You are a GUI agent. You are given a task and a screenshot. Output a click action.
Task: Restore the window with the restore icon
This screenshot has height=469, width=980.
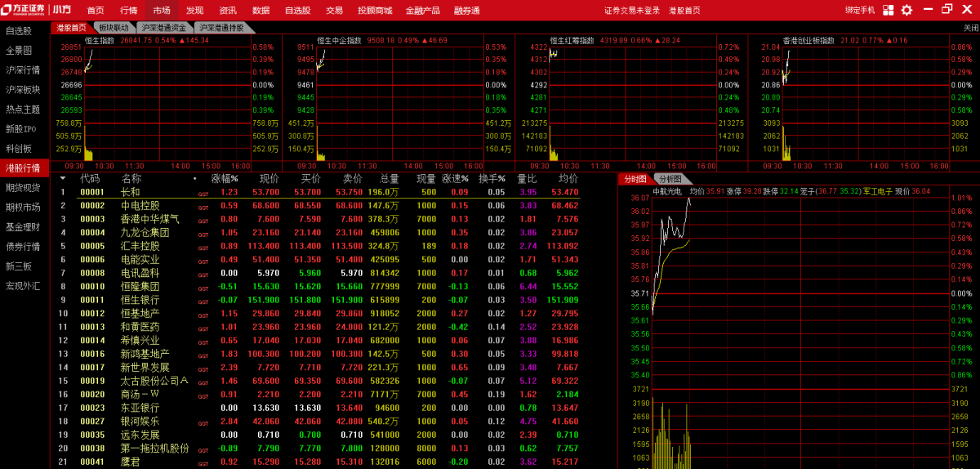pos(947,9)
